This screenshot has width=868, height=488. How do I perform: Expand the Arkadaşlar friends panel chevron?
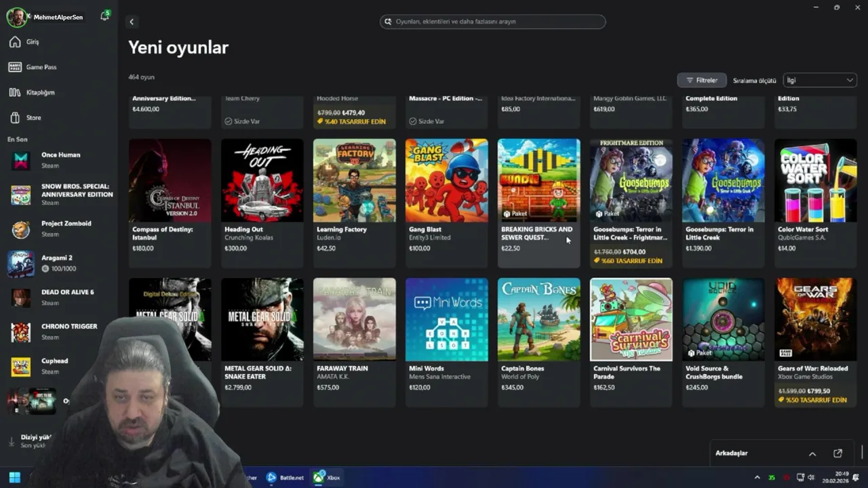click(812, 453)
